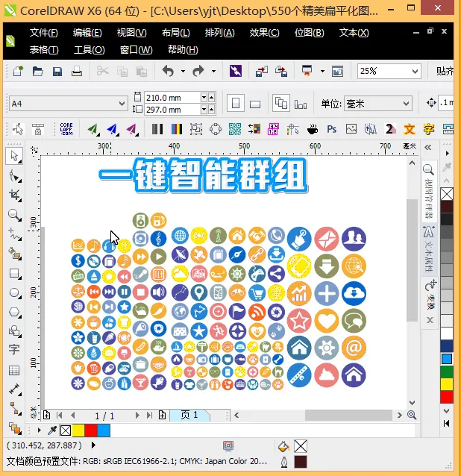Expand the redo history dropdown arrow
Viewport: 461px width, 476px height.
pyautogui.click(x=213, y=72)
